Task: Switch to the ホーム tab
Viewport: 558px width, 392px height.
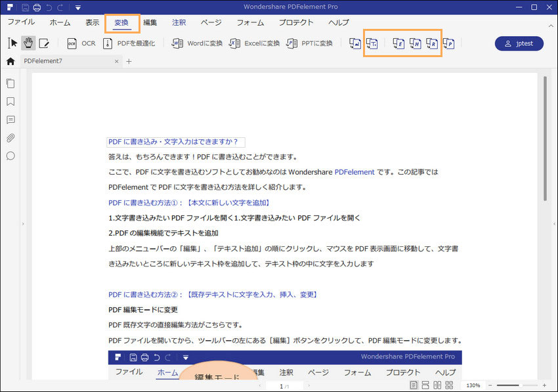Action: (x=60, y=22)
